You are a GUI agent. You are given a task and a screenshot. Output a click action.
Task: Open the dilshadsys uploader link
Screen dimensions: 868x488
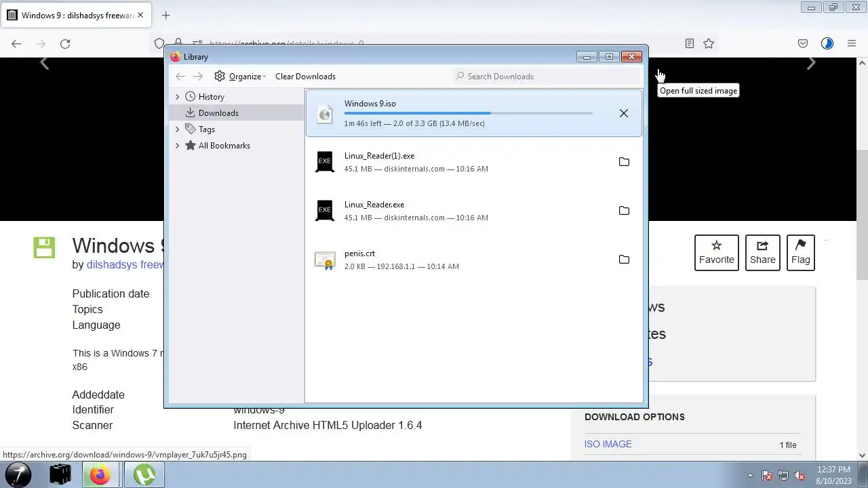click(125, 264)
